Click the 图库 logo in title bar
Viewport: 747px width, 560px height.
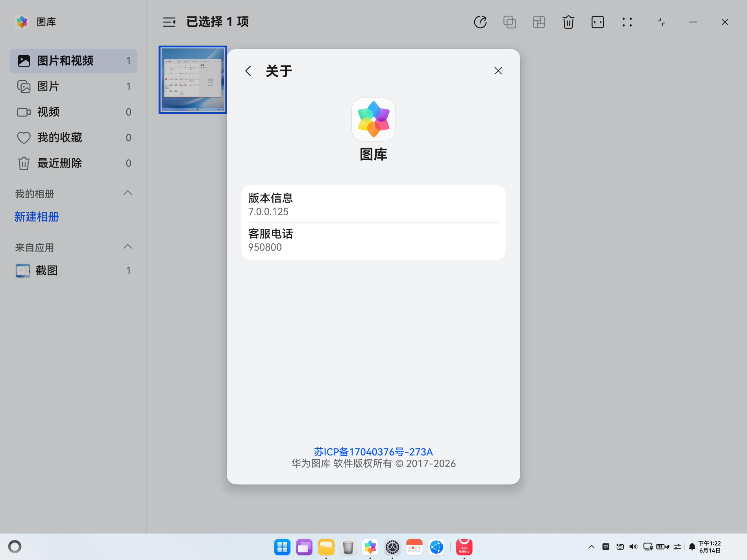[x=22, y=22]
